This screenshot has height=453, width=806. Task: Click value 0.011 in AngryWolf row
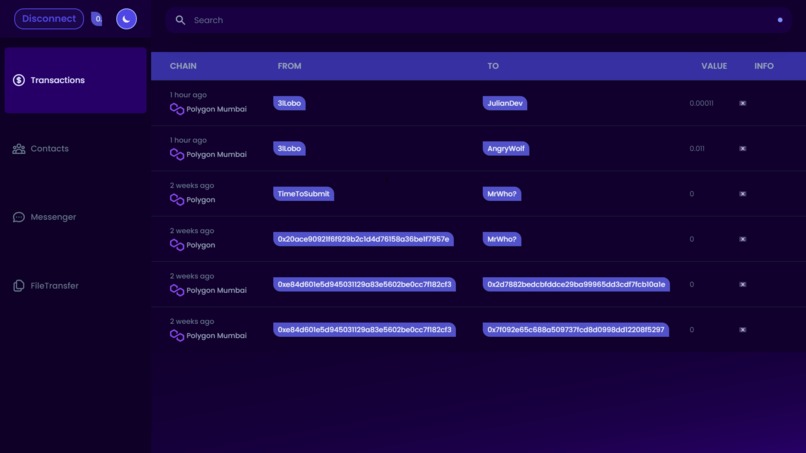pos(697,149)
